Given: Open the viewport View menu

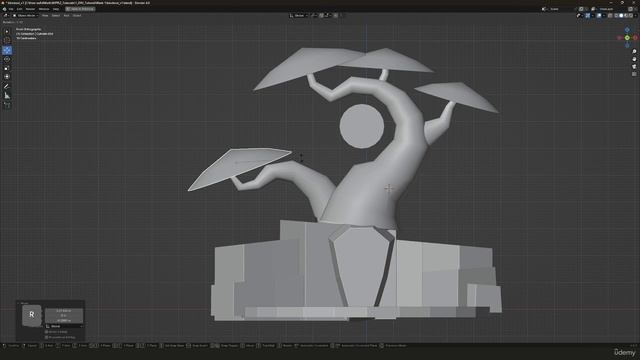Looking at the screenshot, I should point(45,16).
